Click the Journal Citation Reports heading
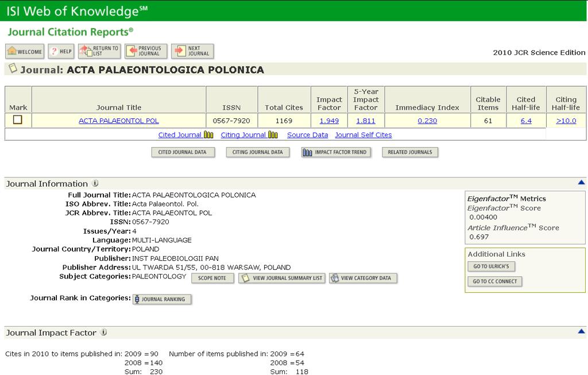This screenshot has width=588, height=375. click(71, 32)
